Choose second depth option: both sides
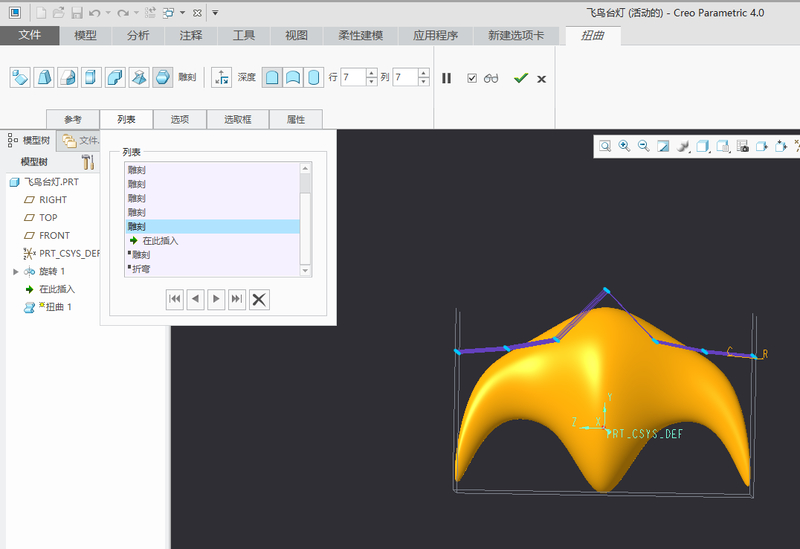Viewport: 800px width, 549px height. pos(293,78)
